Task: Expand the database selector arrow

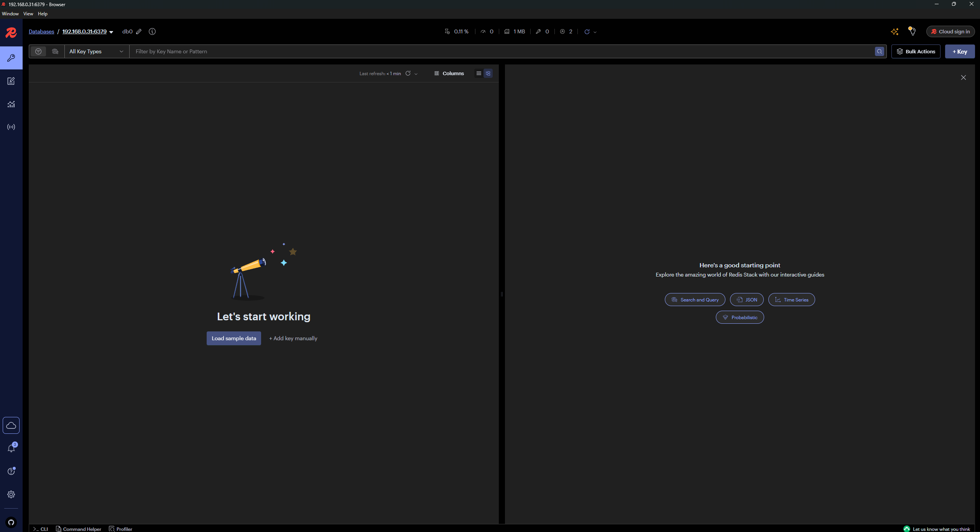Action: coord(111,32)
